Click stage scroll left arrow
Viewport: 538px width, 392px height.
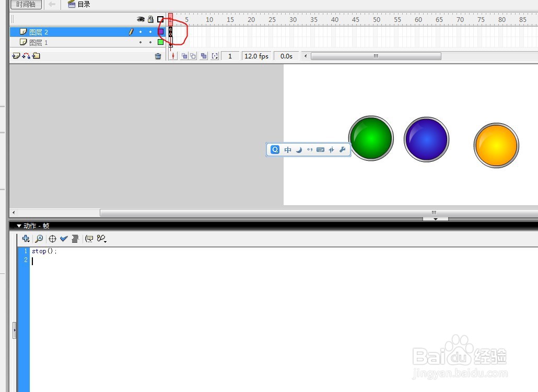click(14, 212)
